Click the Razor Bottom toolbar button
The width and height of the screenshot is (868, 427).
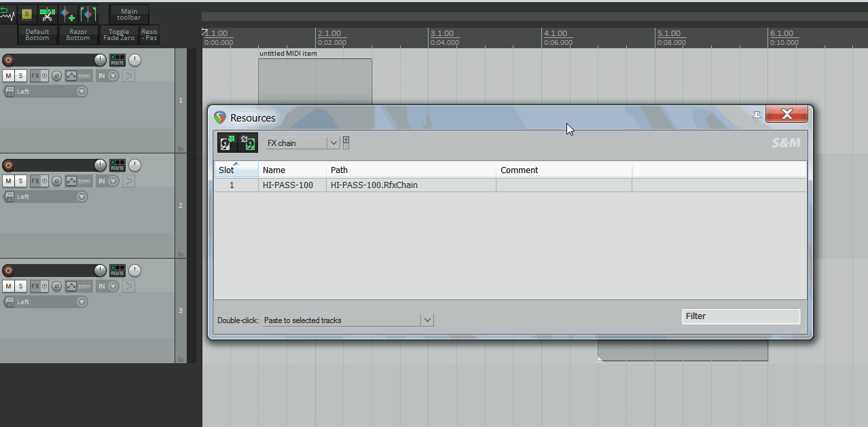78,35
